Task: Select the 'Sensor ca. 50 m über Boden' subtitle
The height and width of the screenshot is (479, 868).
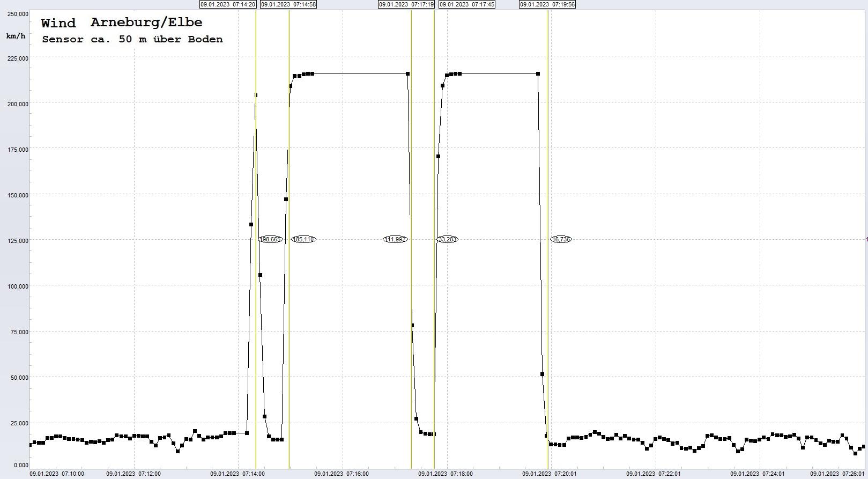Action: pos(132,39)
